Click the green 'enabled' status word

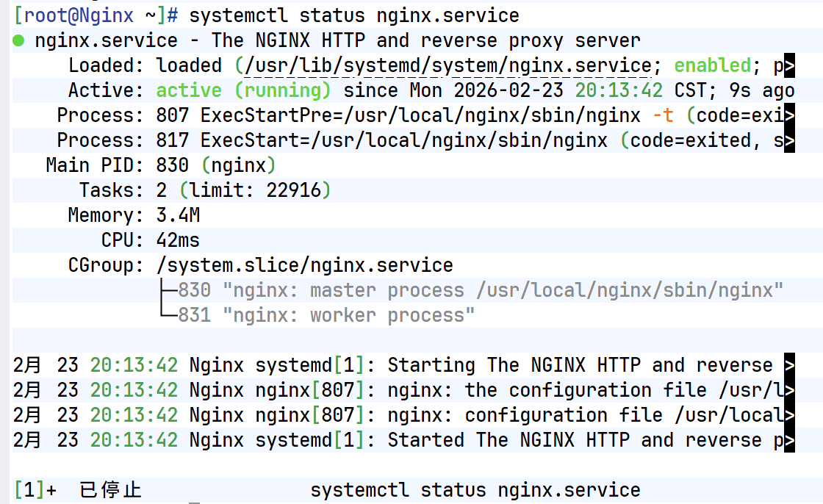click(713, 65)
